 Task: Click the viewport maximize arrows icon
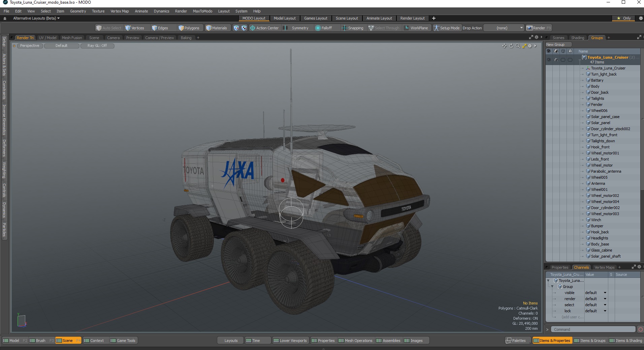(x=524, y=46)
